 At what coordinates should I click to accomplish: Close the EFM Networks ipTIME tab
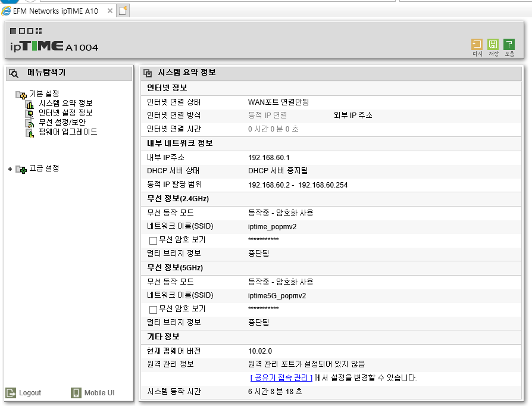pyautogui.click(x=110, y=11)
